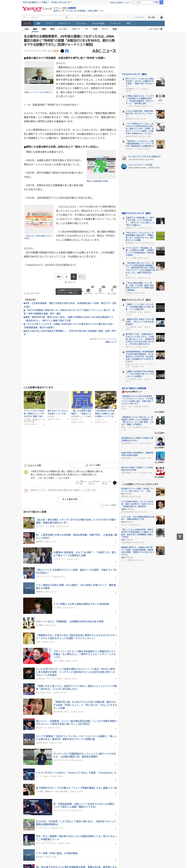
Task: Open the crime journalist interview thumbnail
Action: (x=39, y=76)
